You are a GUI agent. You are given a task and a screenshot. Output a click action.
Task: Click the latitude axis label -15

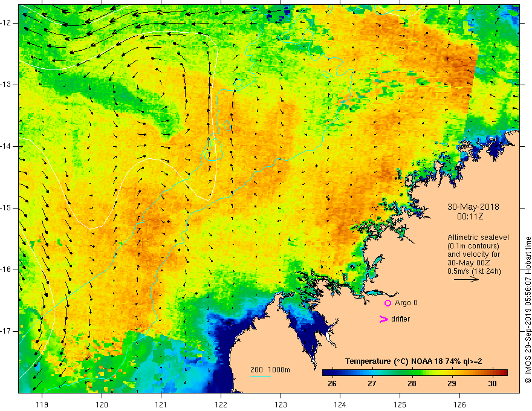click(x=7, y=208)
